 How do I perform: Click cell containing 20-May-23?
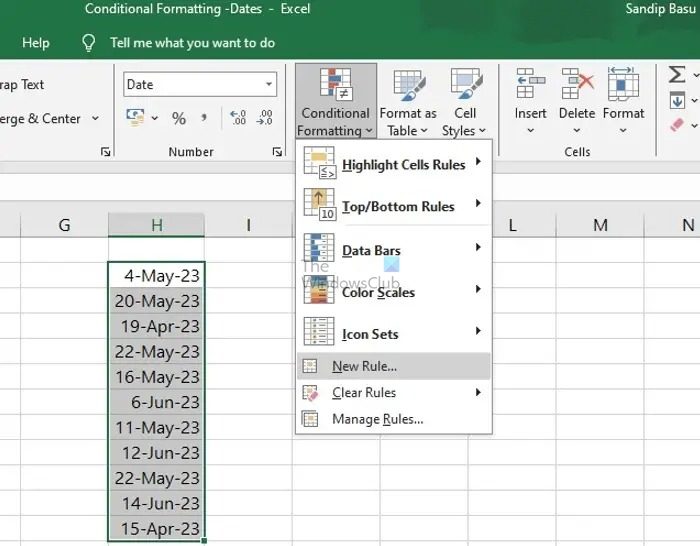coord(156,301)
